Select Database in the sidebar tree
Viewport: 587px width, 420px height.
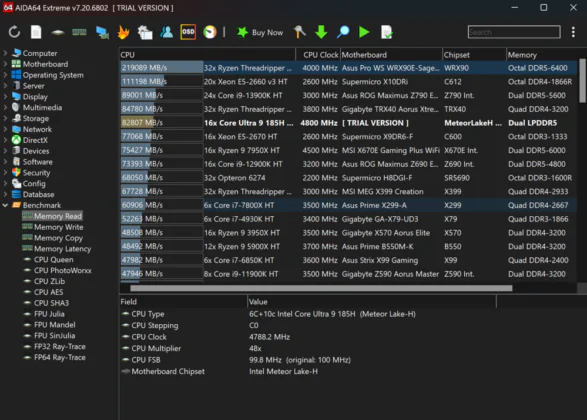click(38, 194)
